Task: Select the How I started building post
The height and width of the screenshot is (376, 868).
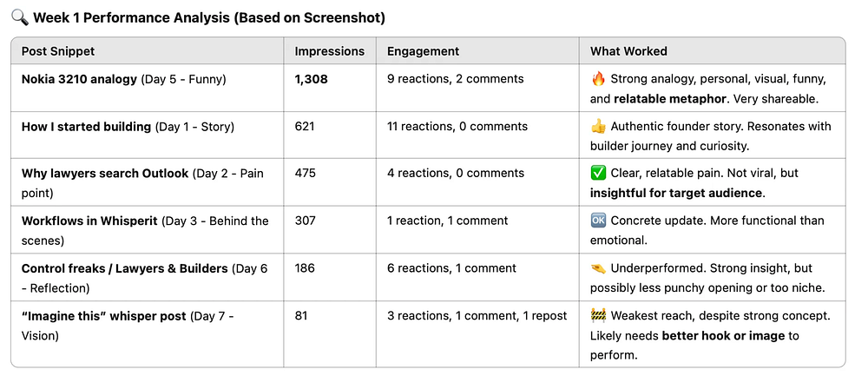Action: pyautogui.click(x=86, y=127)
